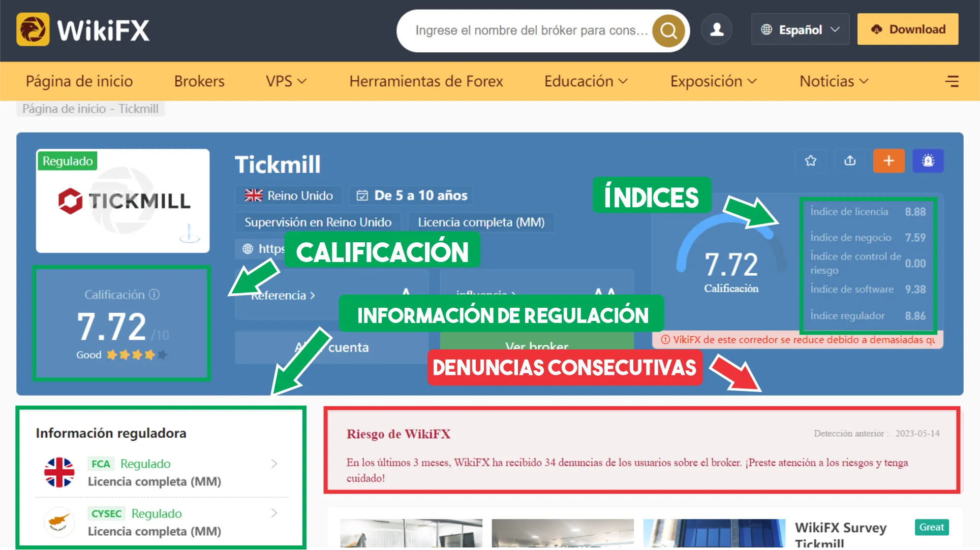
Task: Click the Reino Unido country tag
Action: coord(289,196)
